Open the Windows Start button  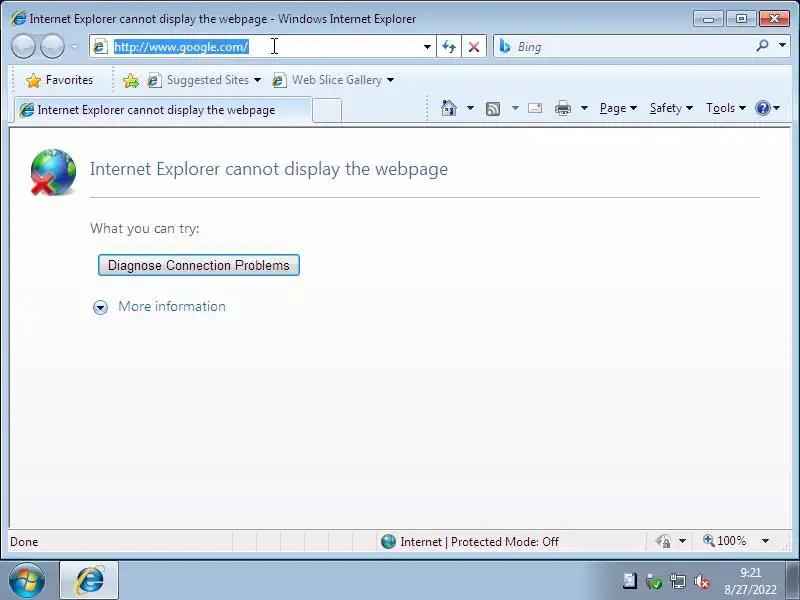[x=27, y=581]
